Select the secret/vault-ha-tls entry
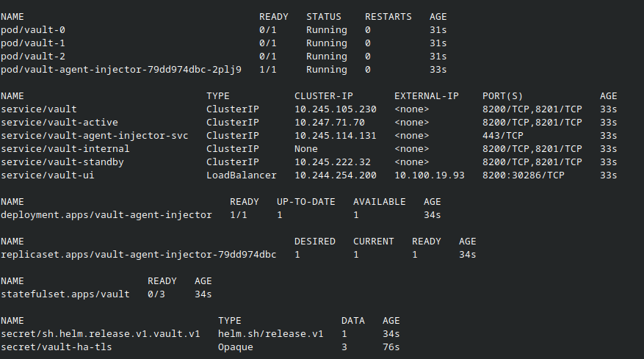Screen dimensions: 644x359 (57, 347)
